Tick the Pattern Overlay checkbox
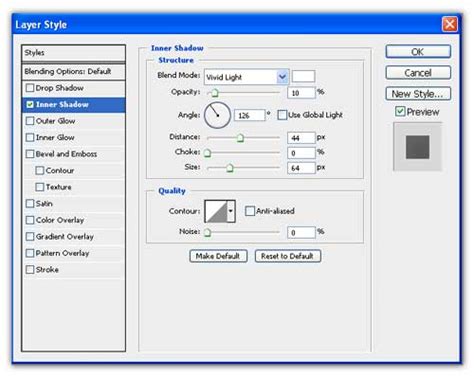 [30, 253]
